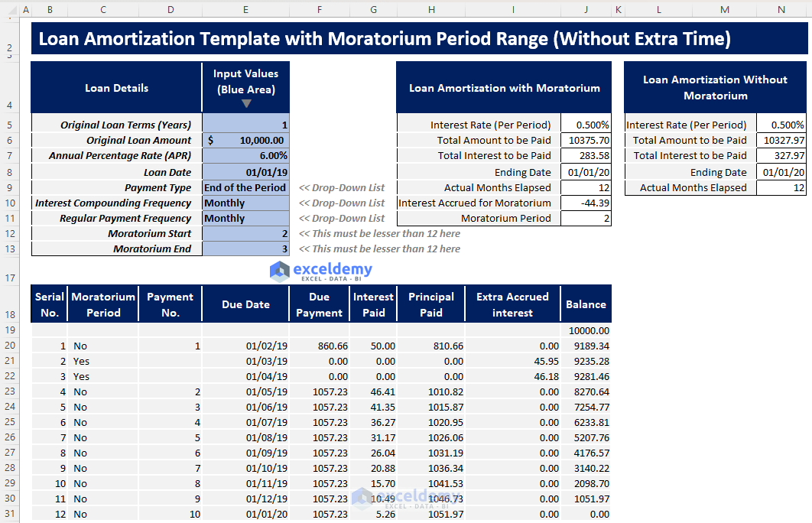
Task: Select row 31 header
Action: (x=10, y=514)
